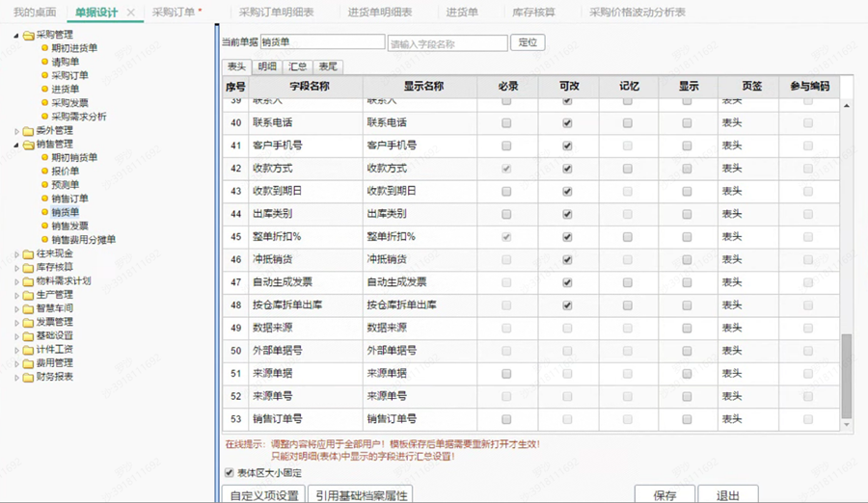Click the 保存 button

(x=665, y=494)
